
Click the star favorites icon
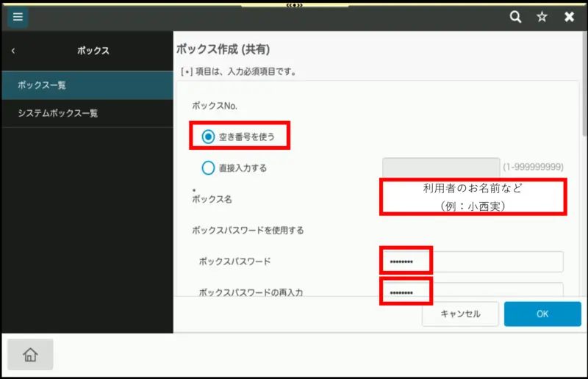pyautogui.click(x=542, y=17)
